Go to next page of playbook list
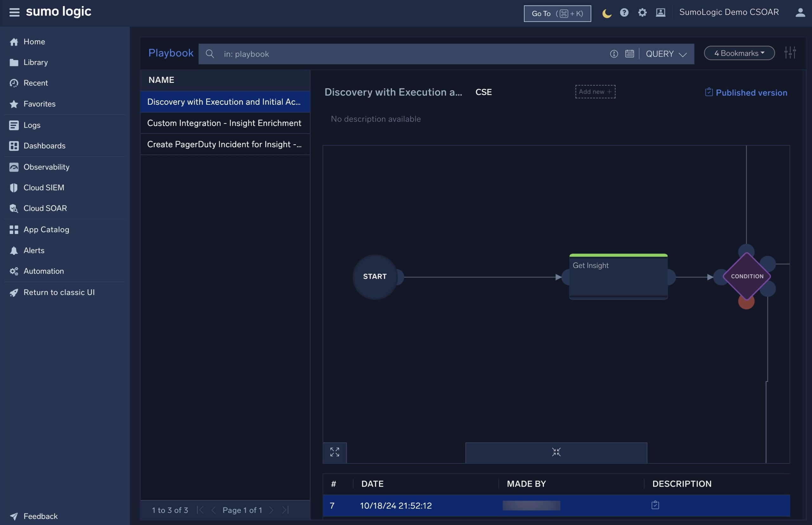Viewport: 812px width, 525px height. [271, 510]
